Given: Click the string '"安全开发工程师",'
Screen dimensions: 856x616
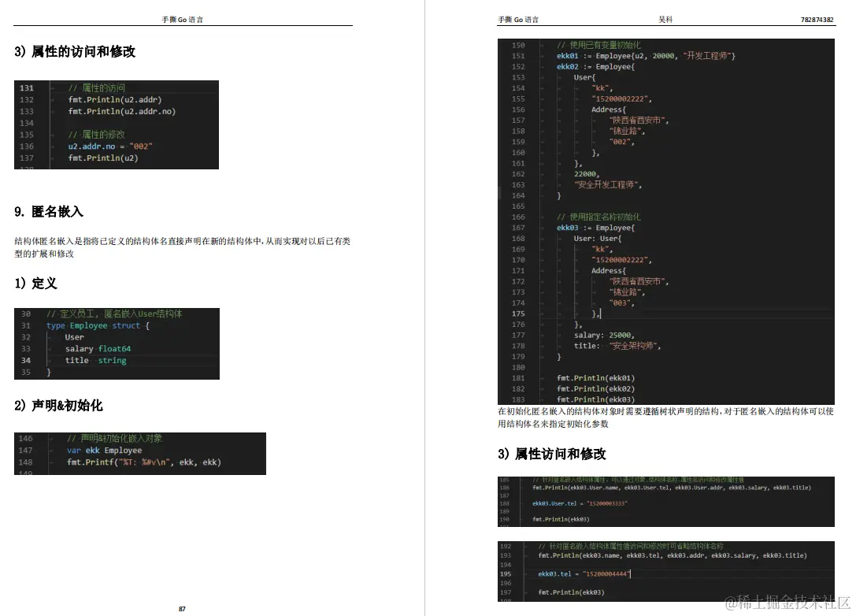Looking at the screenshot, I should [608, 184].
